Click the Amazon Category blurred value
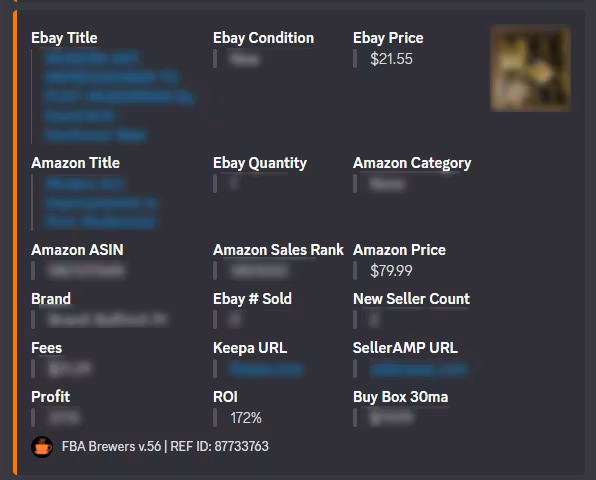The image size is (596, 480). (x=387, y=184)
